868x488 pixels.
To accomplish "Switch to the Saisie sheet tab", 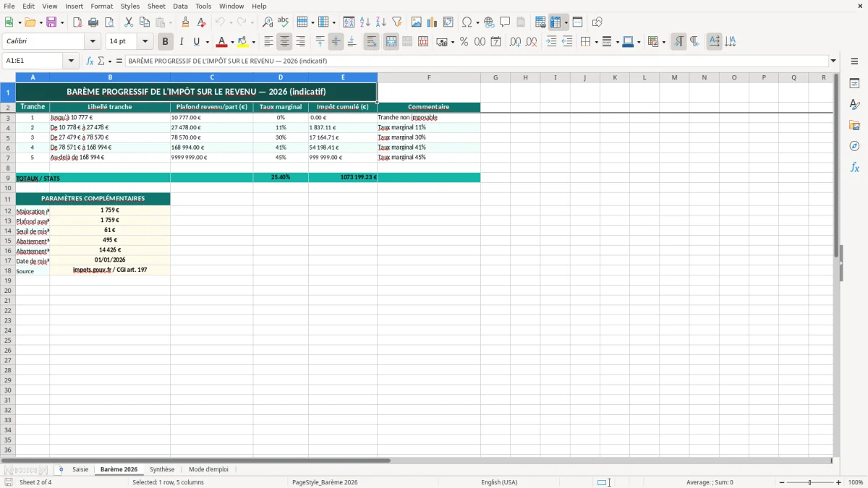I will (80, 469).
